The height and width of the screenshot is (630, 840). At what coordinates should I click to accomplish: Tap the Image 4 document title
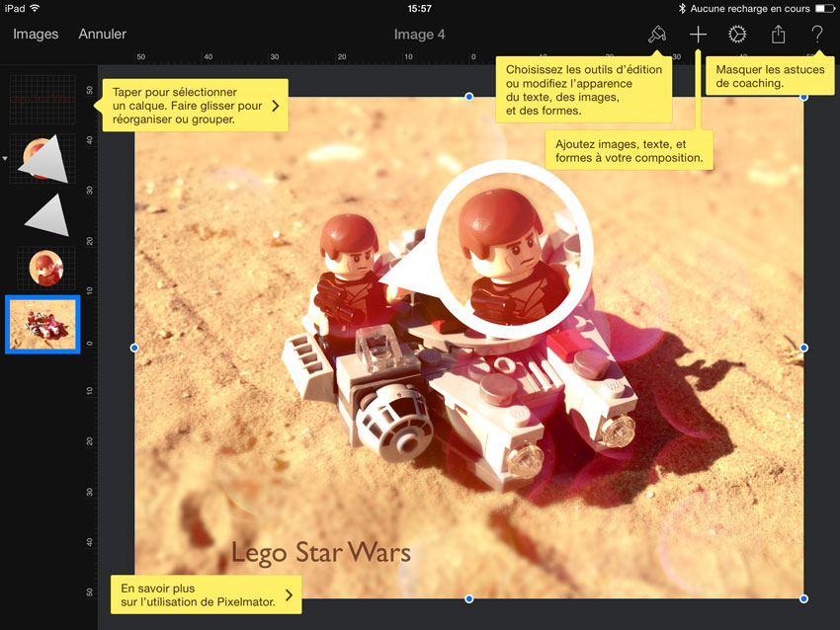tap(419, 35)
